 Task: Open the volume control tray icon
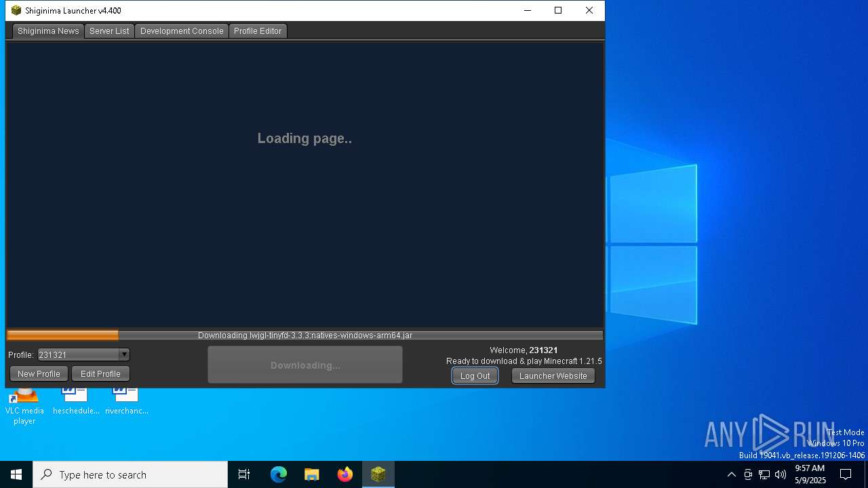pyautogui.click(x=781, y=474)
